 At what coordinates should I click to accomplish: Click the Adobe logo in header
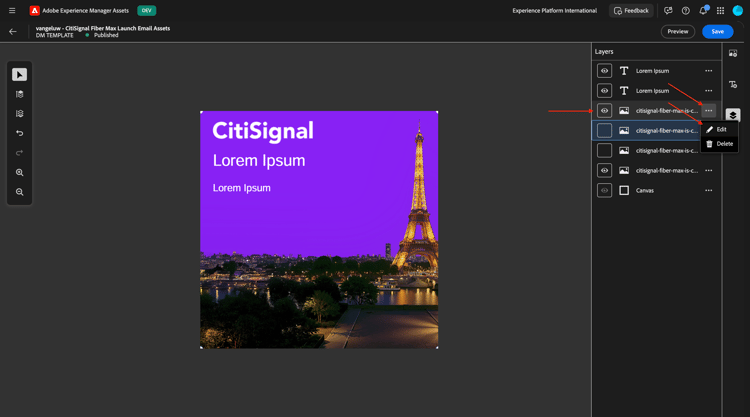34,11
